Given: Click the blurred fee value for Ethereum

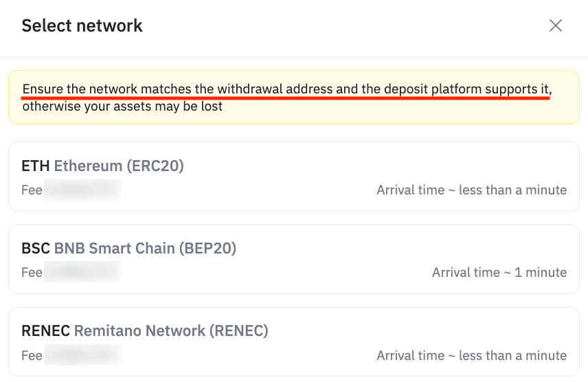Looking at the screenshot, I should click(83, 190).
